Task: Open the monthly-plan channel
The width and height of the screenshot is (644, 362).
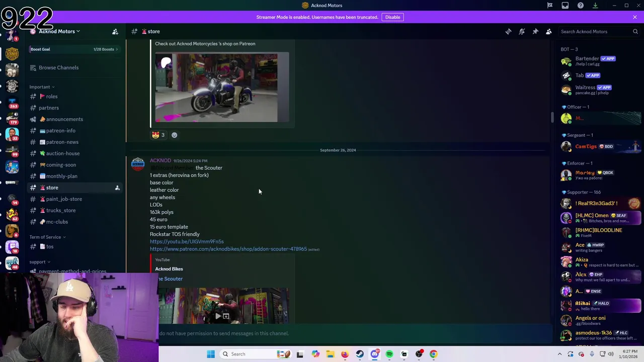Action: (74, 176)
